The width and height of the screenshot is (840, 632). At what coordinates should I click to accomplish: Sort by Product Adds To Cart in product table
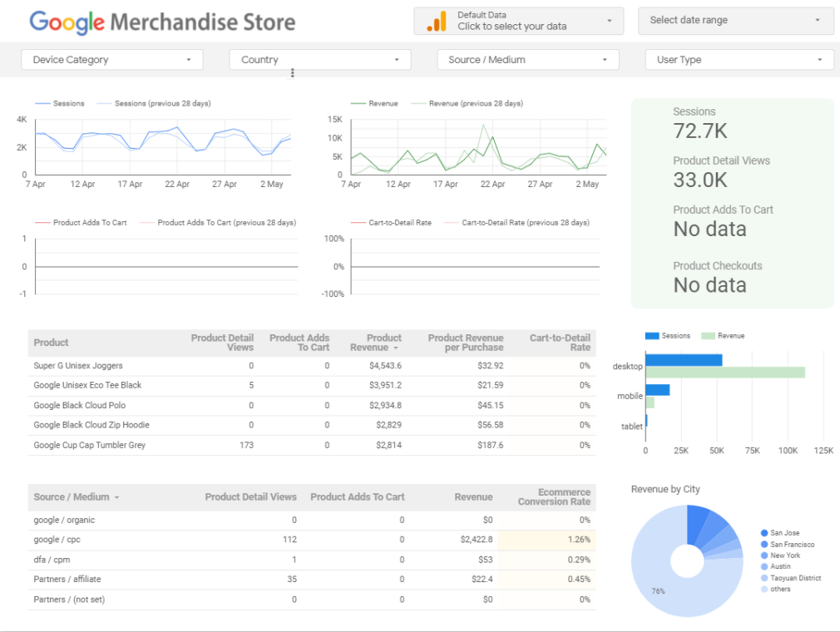pos(299,343)
